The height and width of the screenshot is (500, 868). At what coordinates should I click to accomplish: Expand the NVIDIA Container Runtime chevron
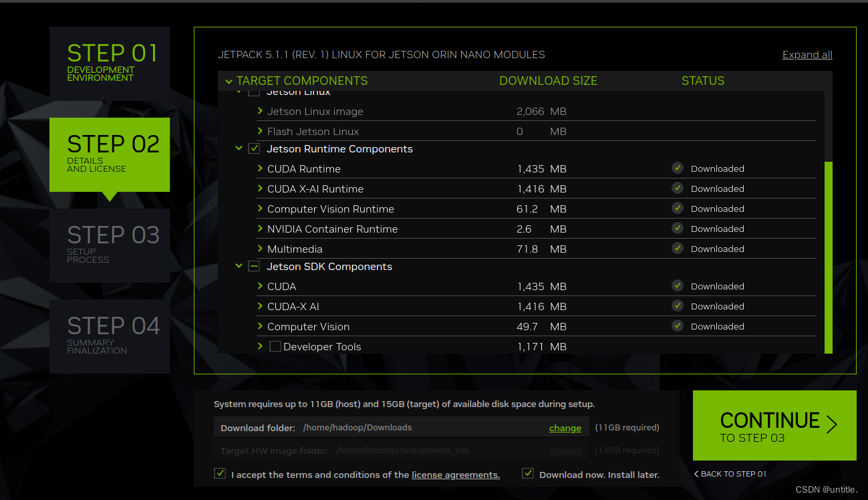[260, 229]
